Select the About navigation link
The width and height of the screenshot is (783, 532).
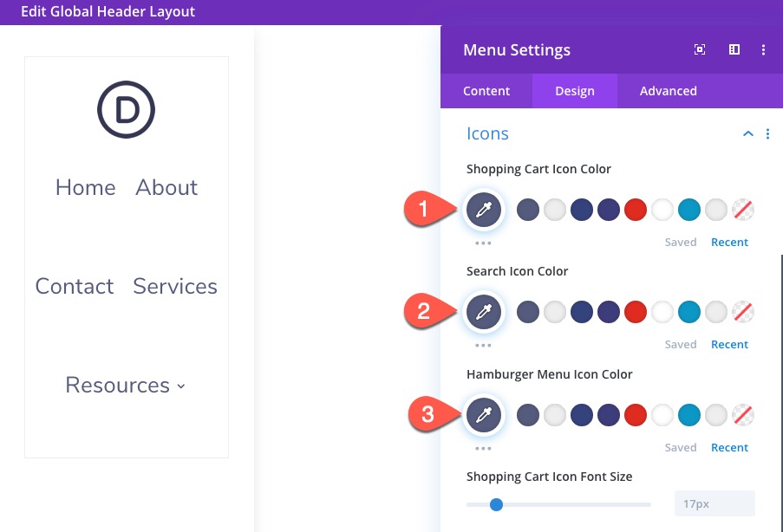166,187
